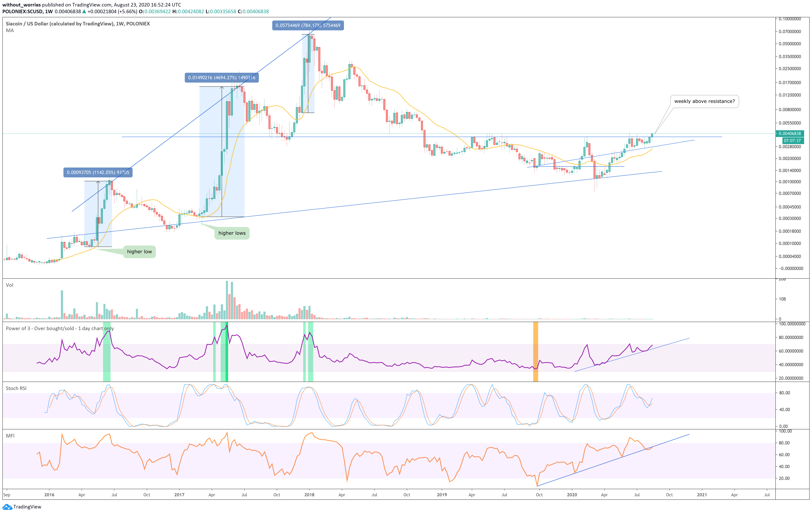
Task: Select the 784.17% price range label
Action: 308,25
